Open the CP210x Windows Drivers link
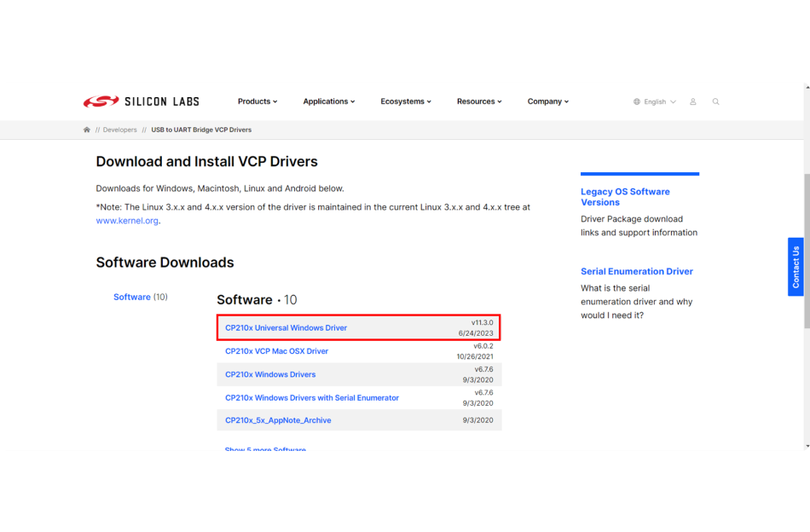This screenshot has width=810, height=532. pos(270,374)
